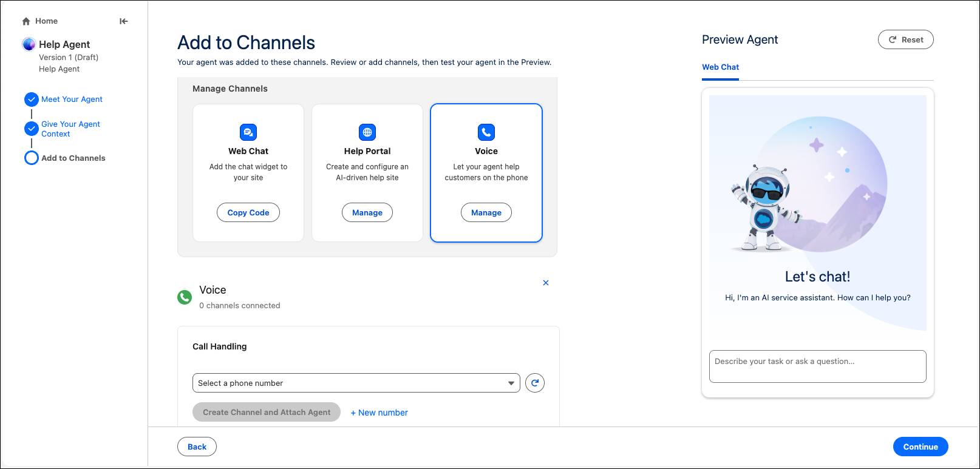Image resolution: width=980 pixels, height=469 pixels.
Task: Click the Preview Agent heading
Action: [x=740, y=39]
